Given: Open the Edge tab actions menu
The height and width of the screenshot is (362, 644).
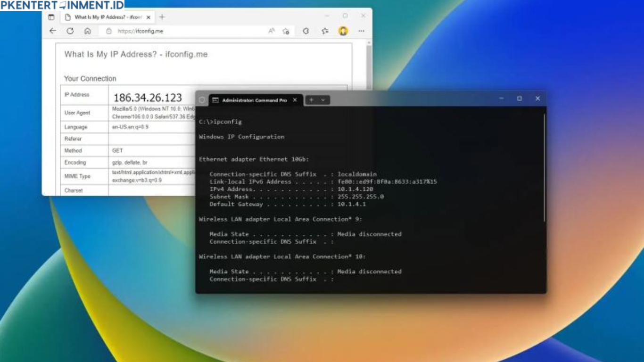Looking at the screenshot, I should pos(51,17).
